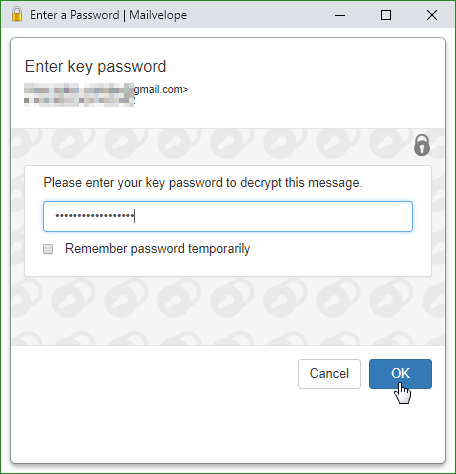Click the empty white area beneath the buttons

point(228,427)
